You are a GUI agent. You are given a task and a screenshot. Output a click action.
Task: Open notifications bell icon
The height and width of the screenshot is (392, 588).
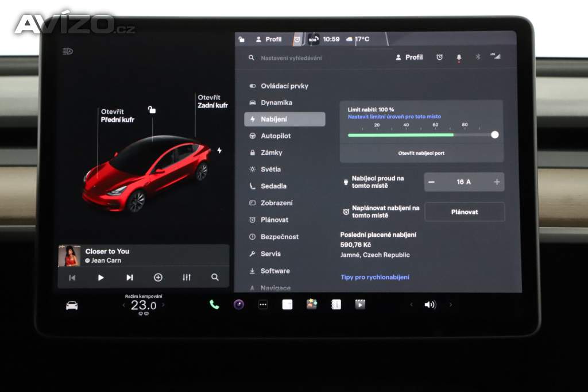(x=458, y=57)
